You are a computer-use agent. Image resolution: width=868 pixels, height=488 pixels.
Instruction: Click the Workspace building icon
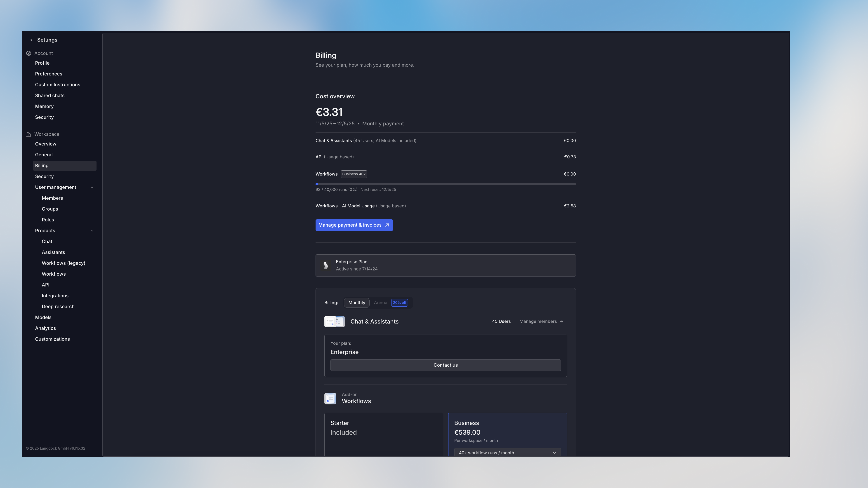[x=29, y=134]
